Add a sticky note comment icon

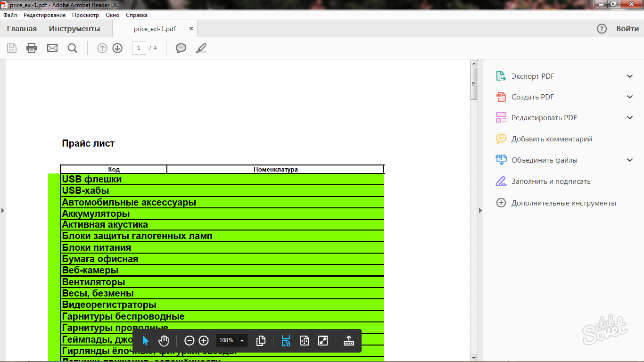tap(181, 48)
